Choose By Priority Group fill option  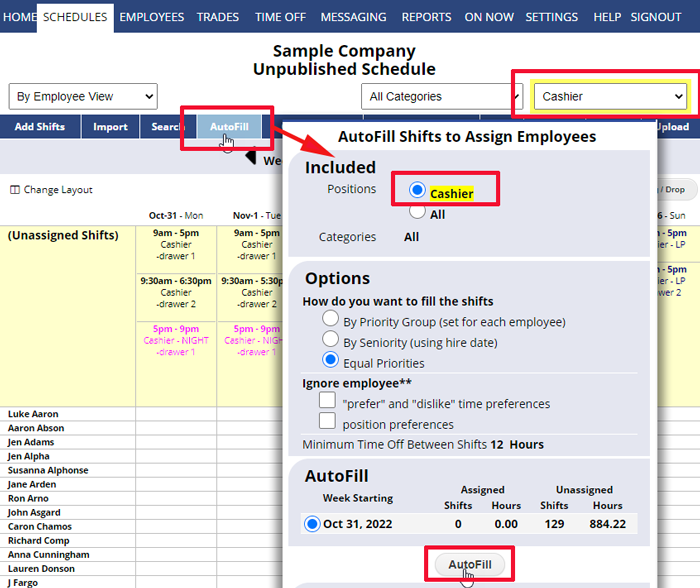pos(331,319)
